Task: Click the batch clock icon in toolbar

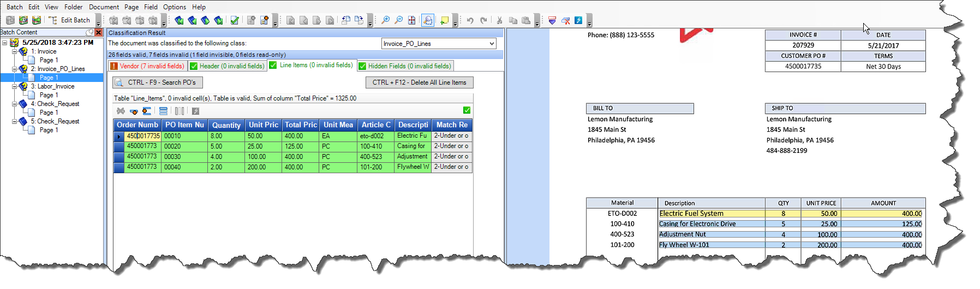Action: pyautogui.click(x=23, y=20)
